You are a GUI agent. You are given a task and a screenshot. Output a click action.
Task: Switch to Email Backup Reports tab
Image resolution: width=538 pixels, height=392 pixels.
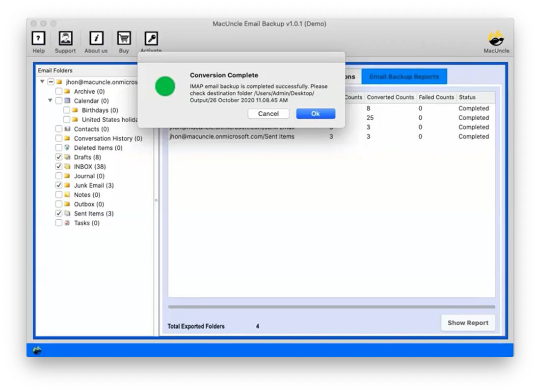tap(404, 77)
